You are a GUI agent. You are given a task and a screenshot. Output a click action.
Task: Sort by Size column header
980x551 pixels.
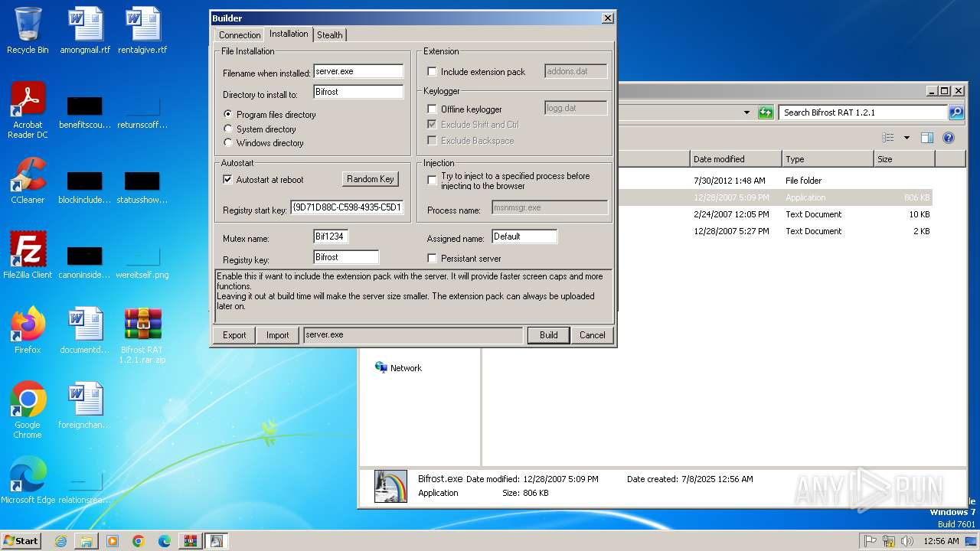click(x=904, y=159)
